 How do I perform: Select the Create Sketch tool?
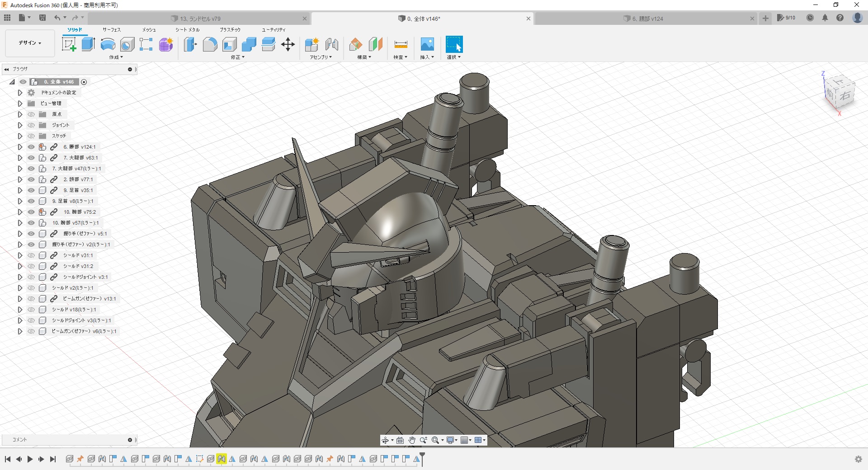pyautogui.click(x=69, y=44)
